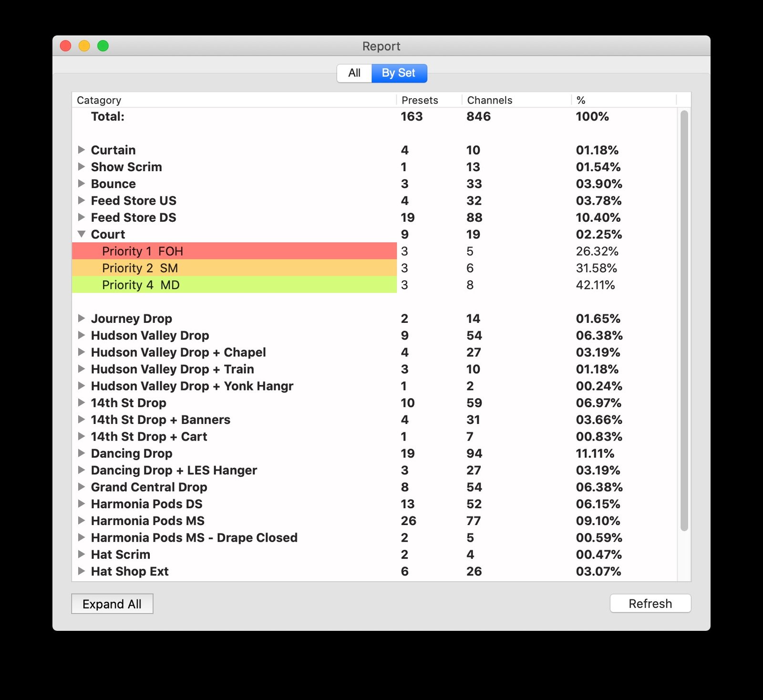This screenshot has height=700, width=763.
Task: Select the By Set tab
Action: click(x=399, y=73)
